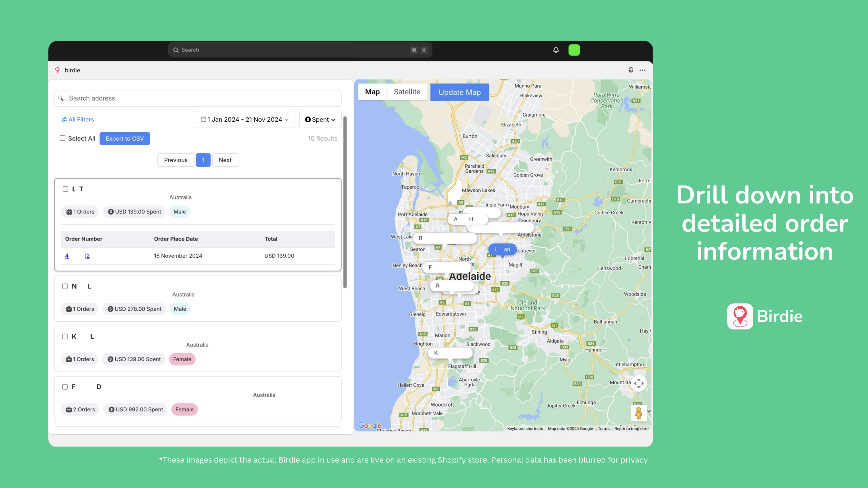Click the 15 November 2024 date cell
This screenshot has width=868, height=488.
pos(178,256)
